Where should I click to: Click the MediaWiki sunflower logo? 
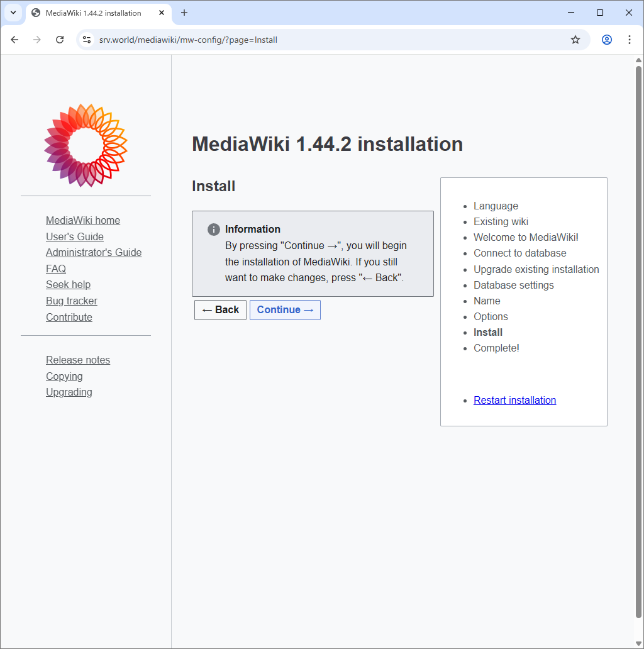(x=86, y=145)
